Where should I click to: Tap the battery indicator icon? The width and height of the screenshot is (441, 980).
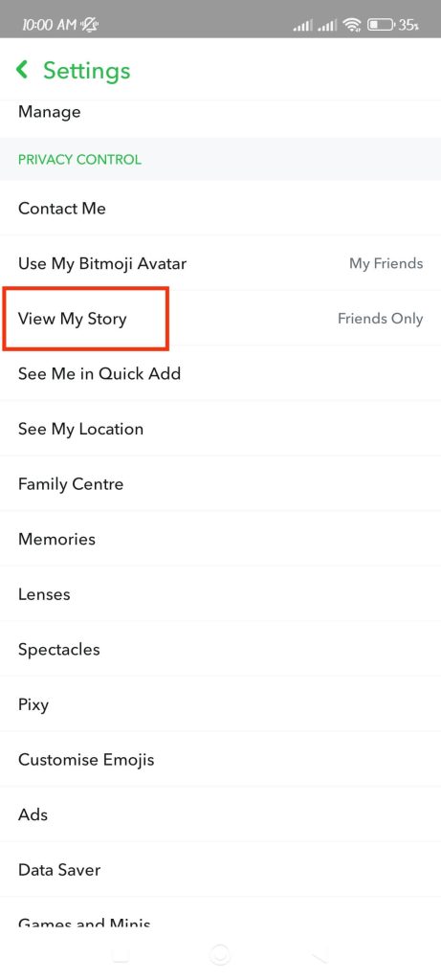pyautogui.click(x=381, y=25)
